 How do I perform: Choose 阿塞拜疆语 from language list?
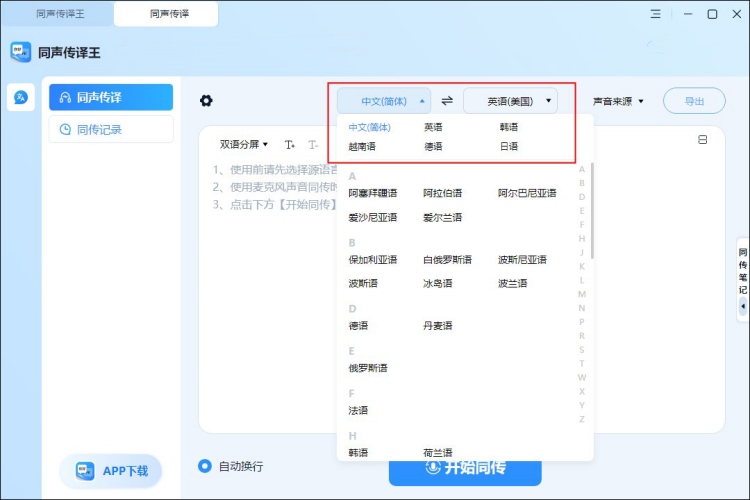(x=373, y=193)
